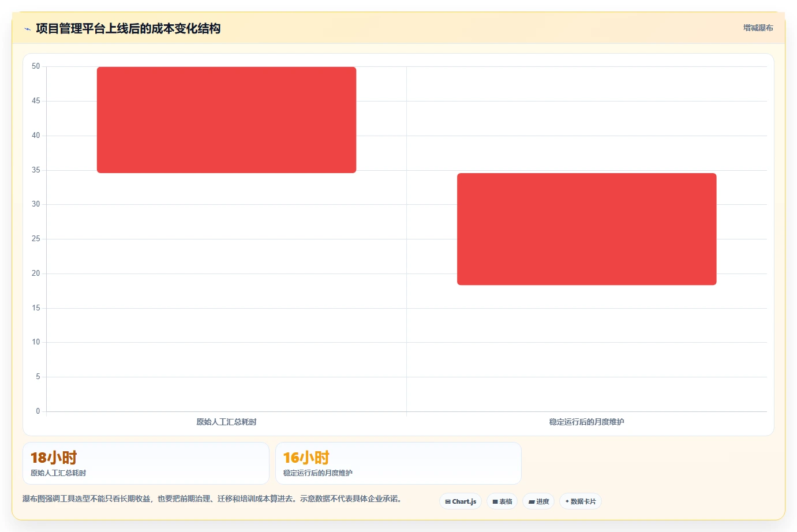Click y-axis value 35
Image resolution: width=797 pixels, height=532 pixels.
36,170
